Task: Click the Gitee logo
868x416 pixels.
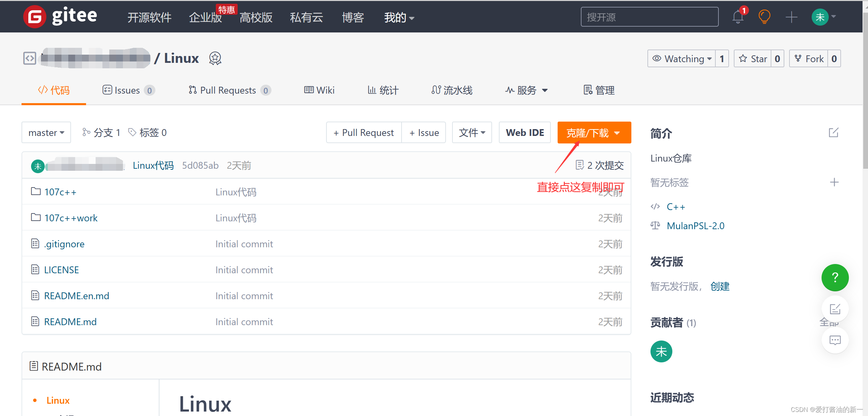Action: click(60, 16)
